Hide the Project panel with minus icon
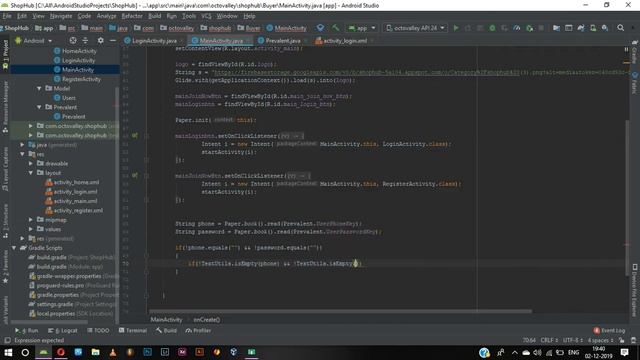 [113, 40]
